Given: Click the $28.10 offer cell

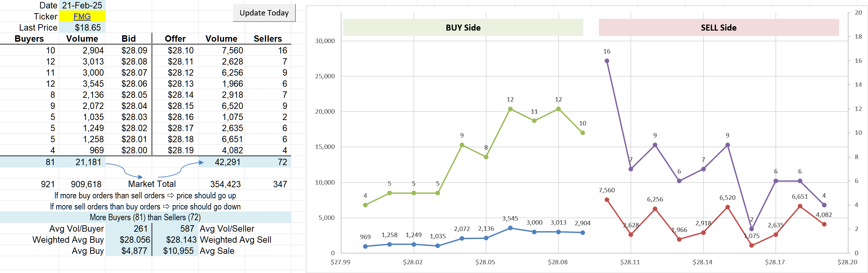Looking at the screenshot, I should pos(181,50).
